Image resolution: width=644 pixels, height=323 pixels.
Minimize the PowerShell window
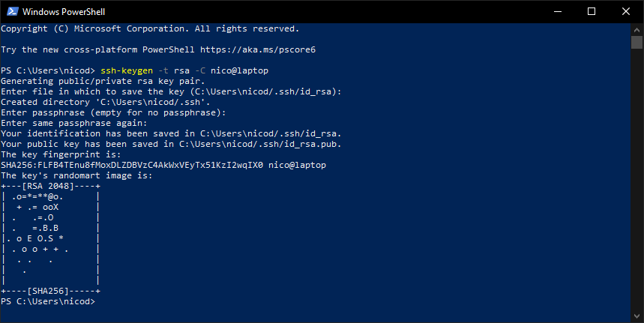click(x=557, y=11)
